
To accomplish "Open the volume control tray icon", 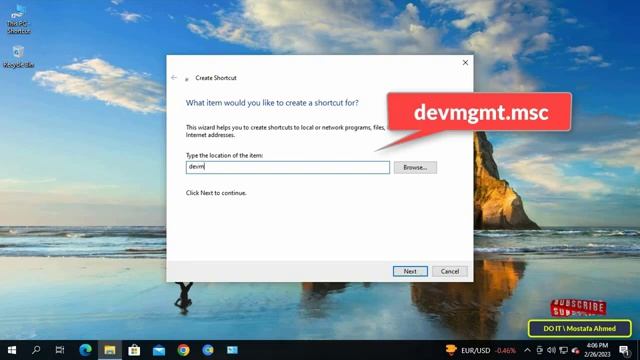I will point(551,350).
